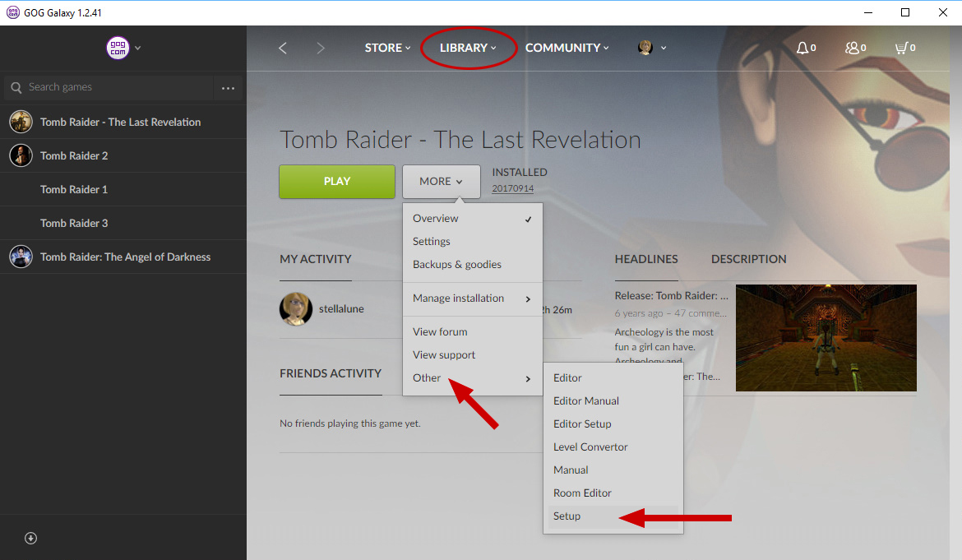Click the 20170914 version link
The height and width of the screenshot is (560, 962).
click(512, 189)
